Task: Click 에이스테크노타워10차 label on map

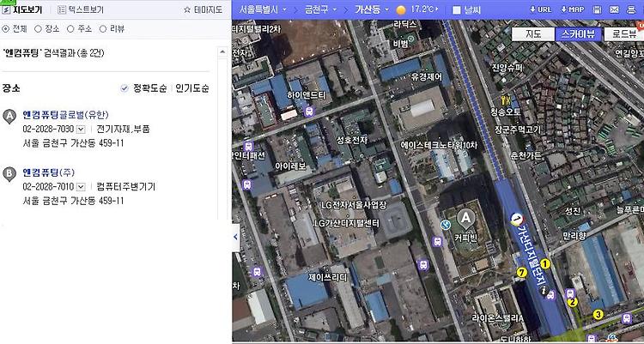Action: [439, 145]
